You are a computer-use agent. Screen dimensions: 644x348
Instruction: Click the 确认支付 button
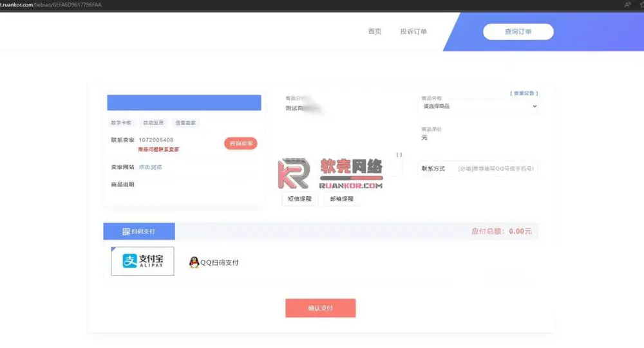(320, 307)
